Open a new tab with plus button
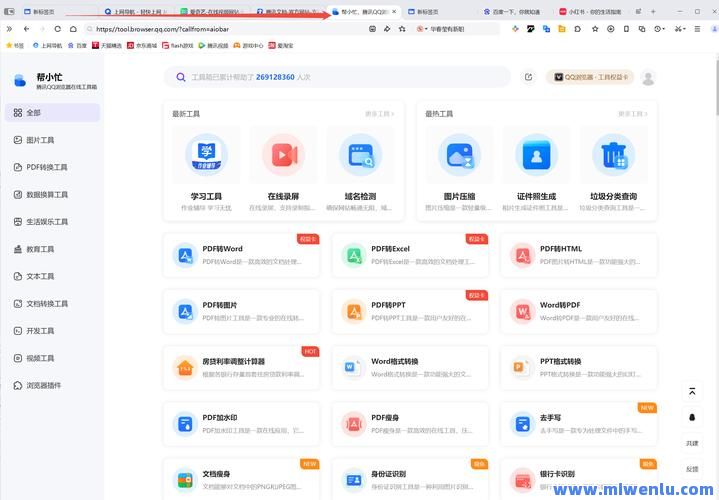The width and height of the screenshot is (719, 500). (x=653, y=11)
